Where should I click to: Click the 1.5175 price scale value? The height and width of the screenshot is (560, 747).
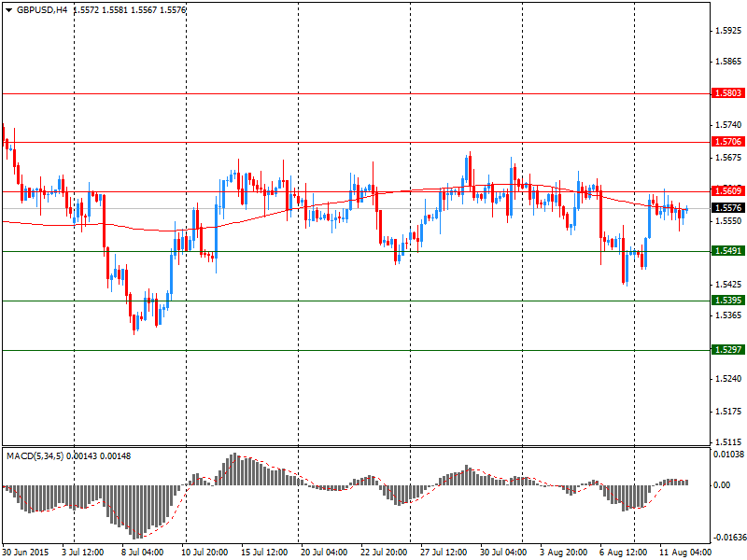729,412
